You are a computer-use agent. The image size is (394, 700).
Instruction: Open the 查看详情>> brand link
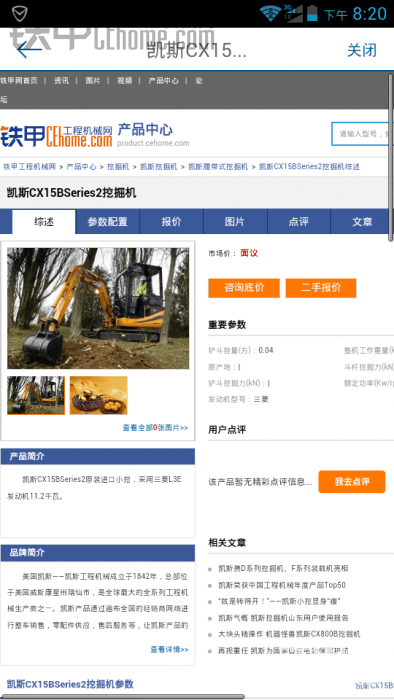169,649
